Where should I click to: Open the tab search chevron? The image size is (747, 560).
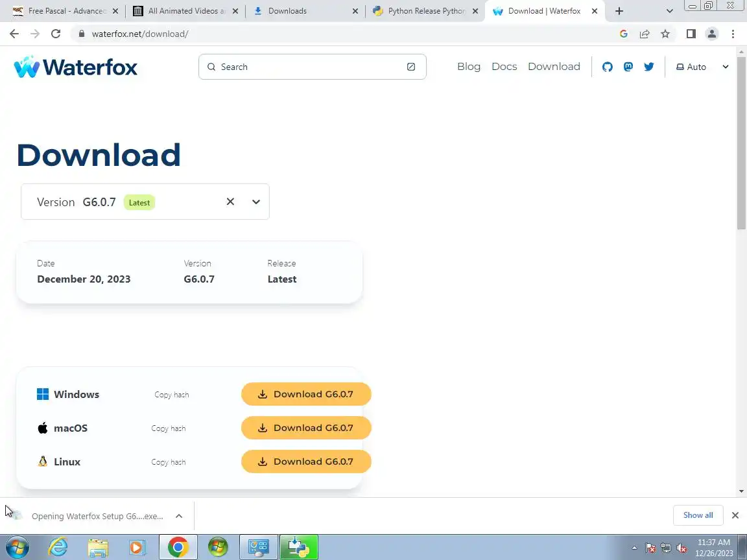(x=669, y=11)
